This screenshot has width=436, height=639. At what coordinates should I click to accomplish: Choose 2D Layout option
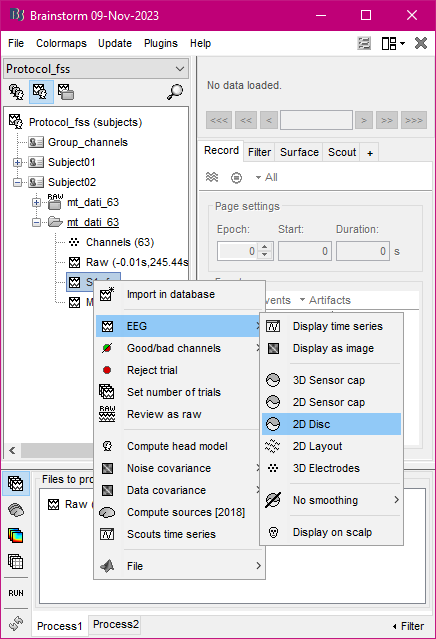[x=331, y=447]
